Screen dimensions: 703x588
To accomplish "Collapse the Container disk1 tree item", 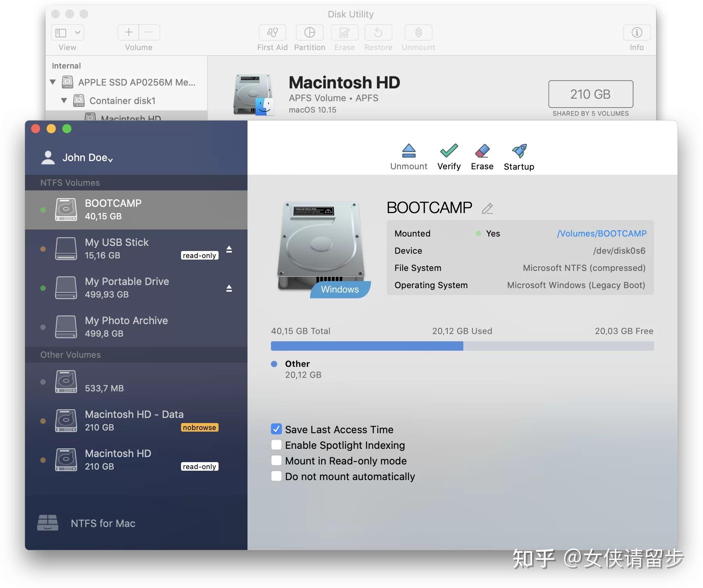I will (64, 100).
